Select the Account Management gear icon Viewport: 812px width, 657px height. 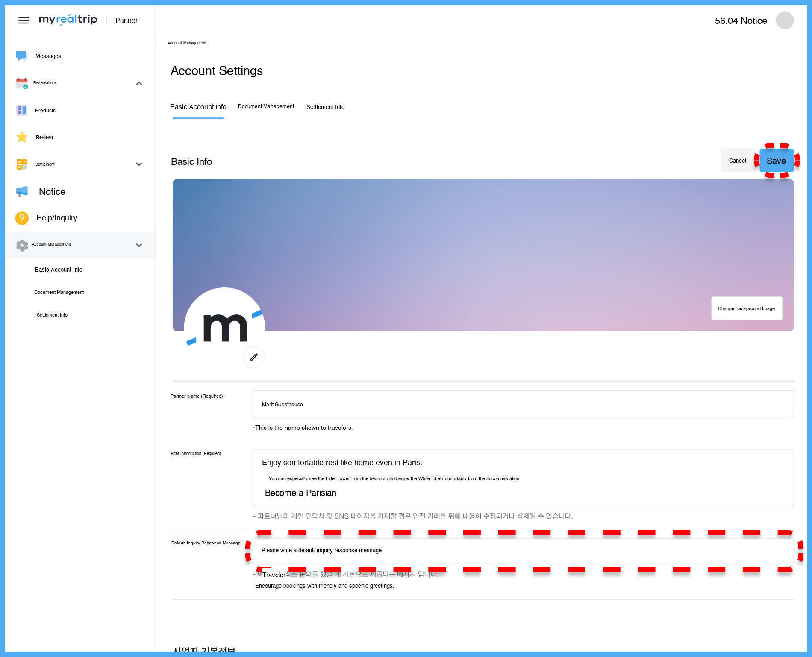point(22,245)
